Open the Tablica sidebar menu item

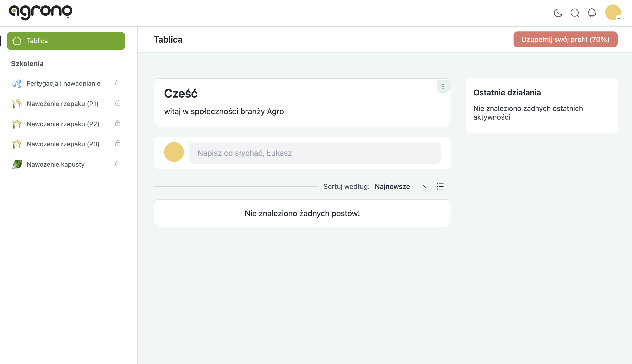click(66, 41)
